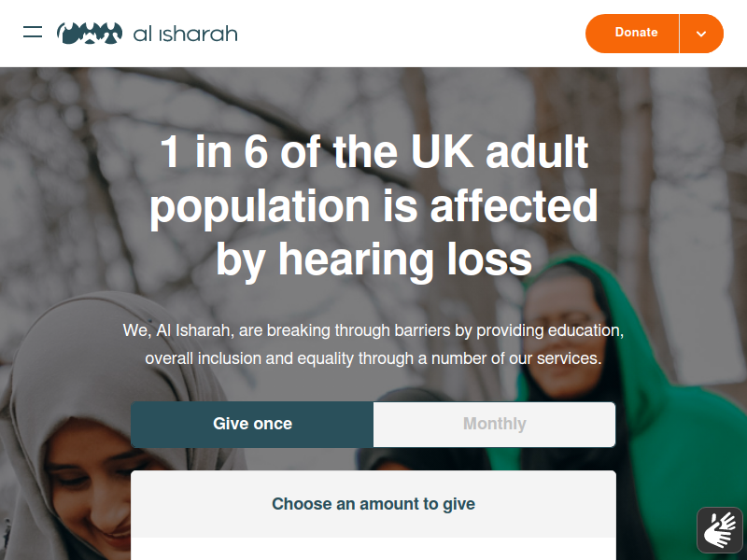Click the paragraph line starting "We, Al Isharah"

point(373,330)
